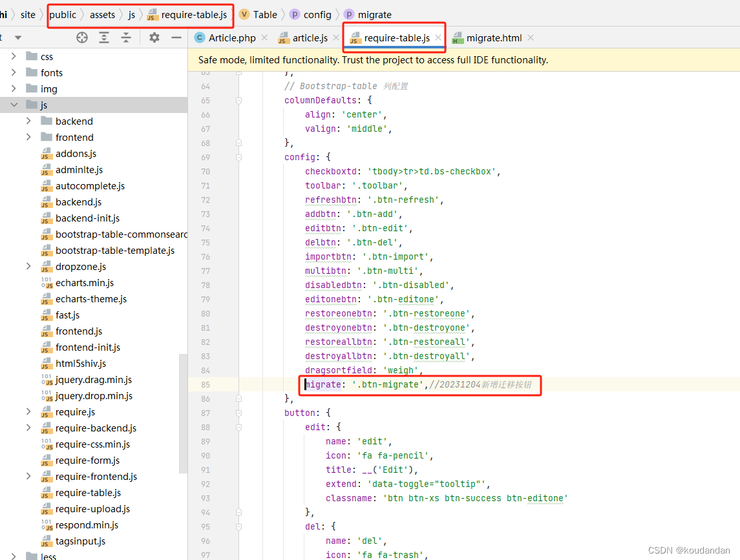Click the Expand All icon above the project tree
This screenshot has width=740, height=560.
click(x=104, y=37)
